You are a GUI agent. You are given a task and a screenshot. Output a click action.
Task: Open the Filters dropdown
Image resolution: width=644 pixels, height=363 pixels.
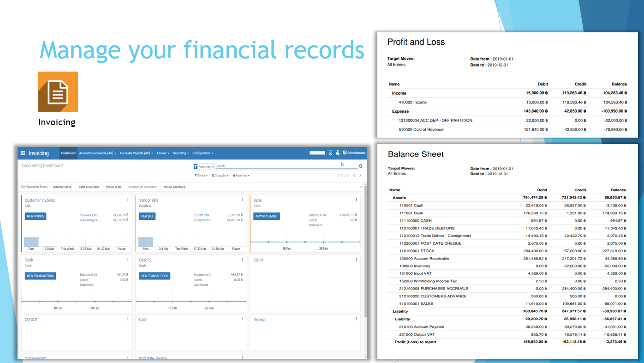tap(201, 175)
